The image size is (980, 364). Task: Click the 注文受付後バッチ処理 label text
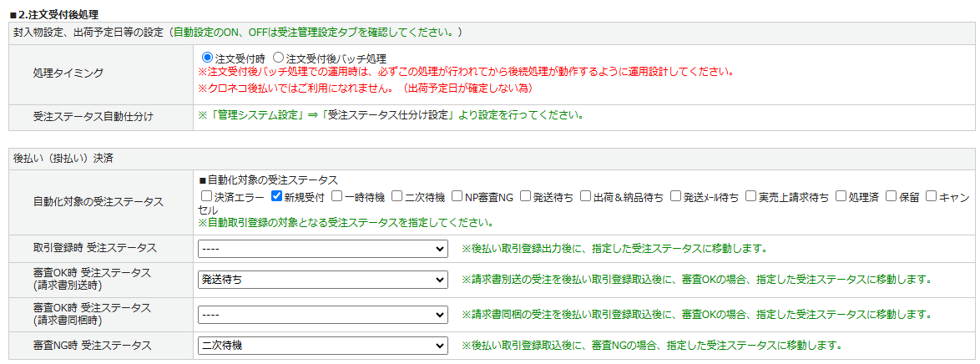coord(336,58)
